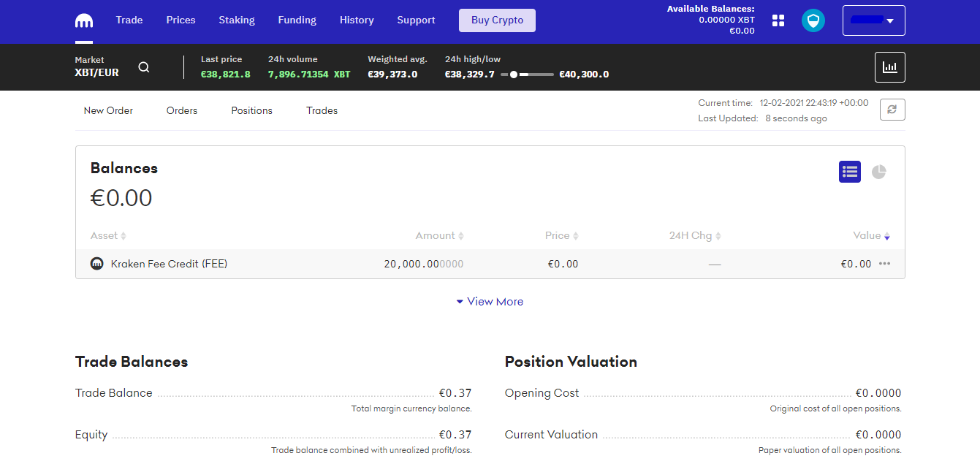Switch balances to pie chart view
Screen dimensions: 980x464
[x=878, y=172]
